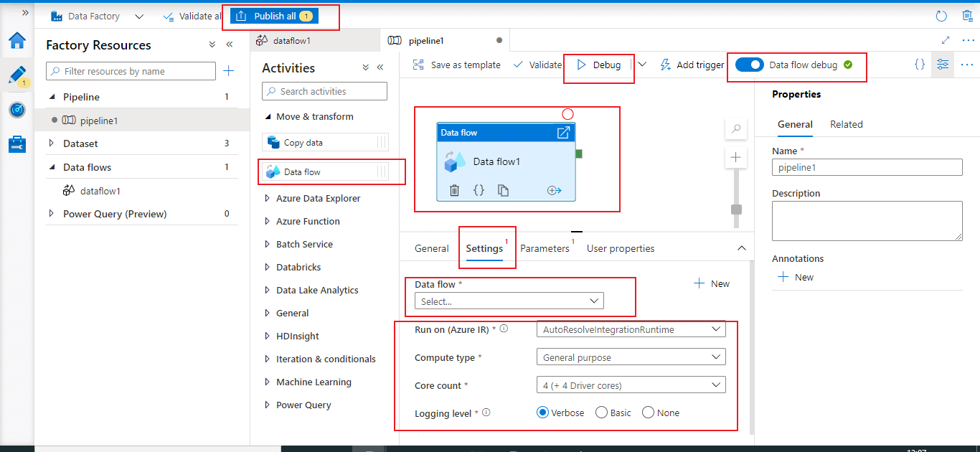
Task: Expand all Factory Resources with double down chevron
Action: point(212,44)
